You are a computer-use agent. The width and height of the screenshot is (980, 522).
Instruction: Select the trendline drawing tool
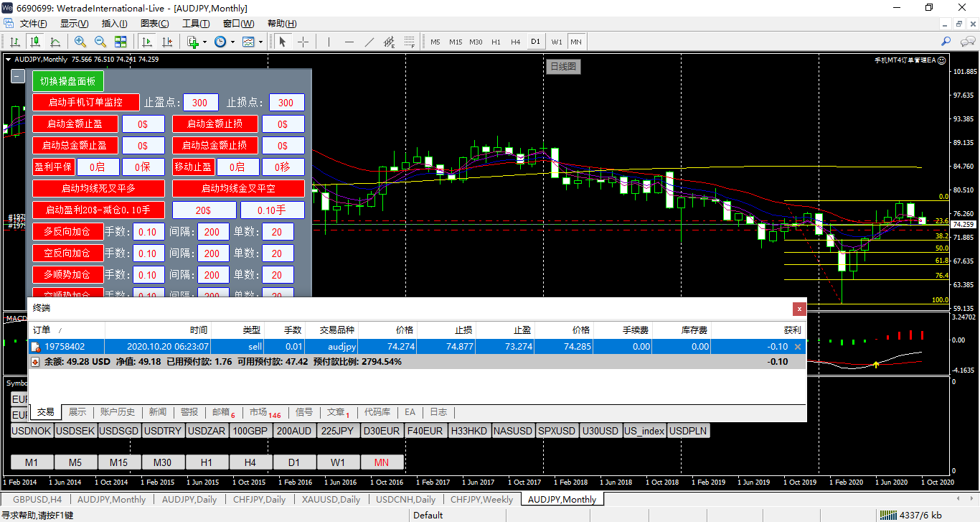pos(369,42)
